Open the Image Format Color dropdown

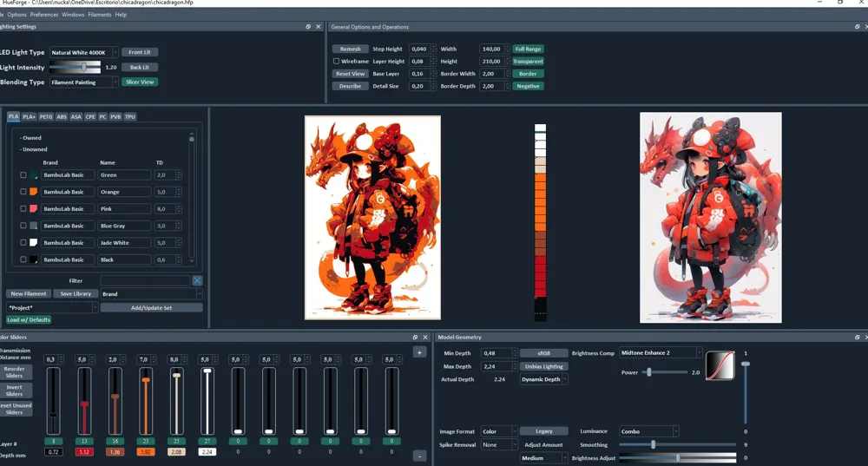pos(499,431)
